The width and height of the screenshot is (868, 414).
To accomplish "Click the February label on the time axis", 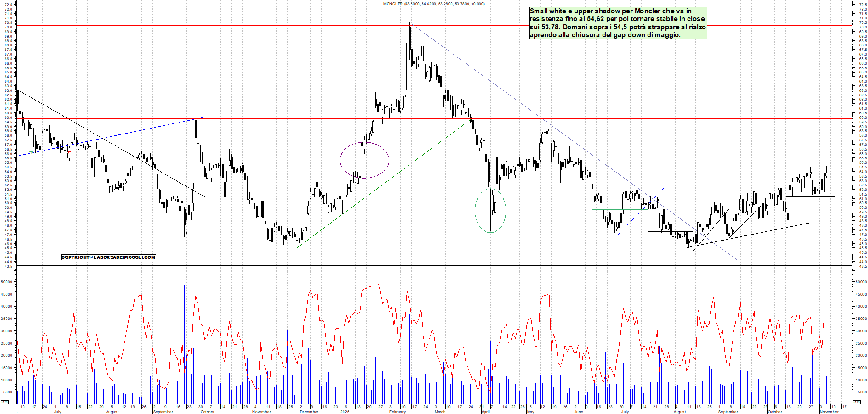I will (x=398, y=412).
